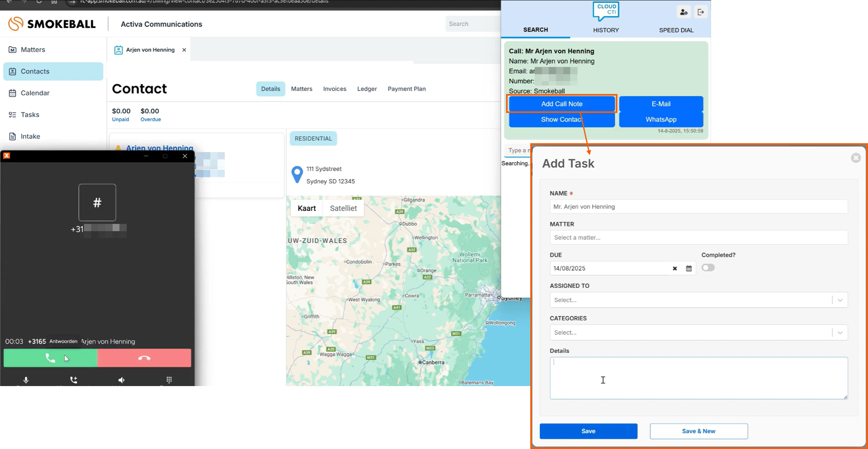Open the dialpad keypad icon
This screenshot has width=868, height=449.
pos(169,380)
